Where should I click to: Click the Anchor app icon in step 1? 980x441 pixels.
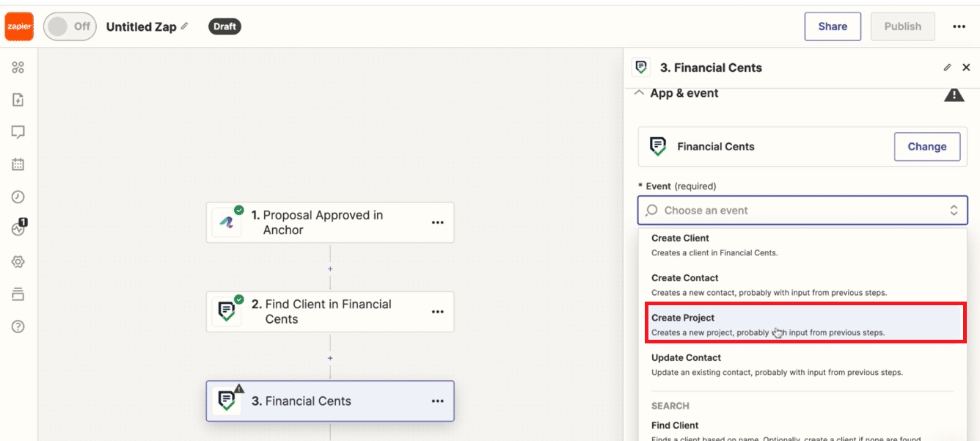coord(227,222)
